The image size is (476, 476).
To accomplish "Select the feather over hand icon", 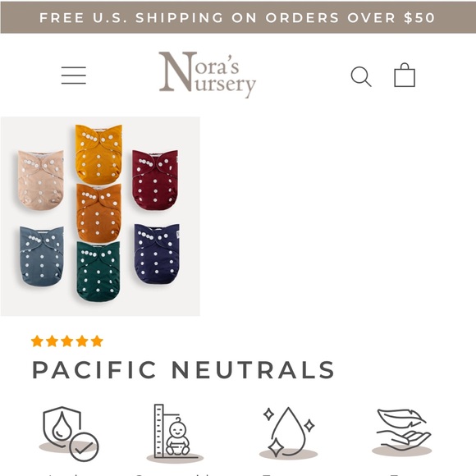I will point(402,432).
